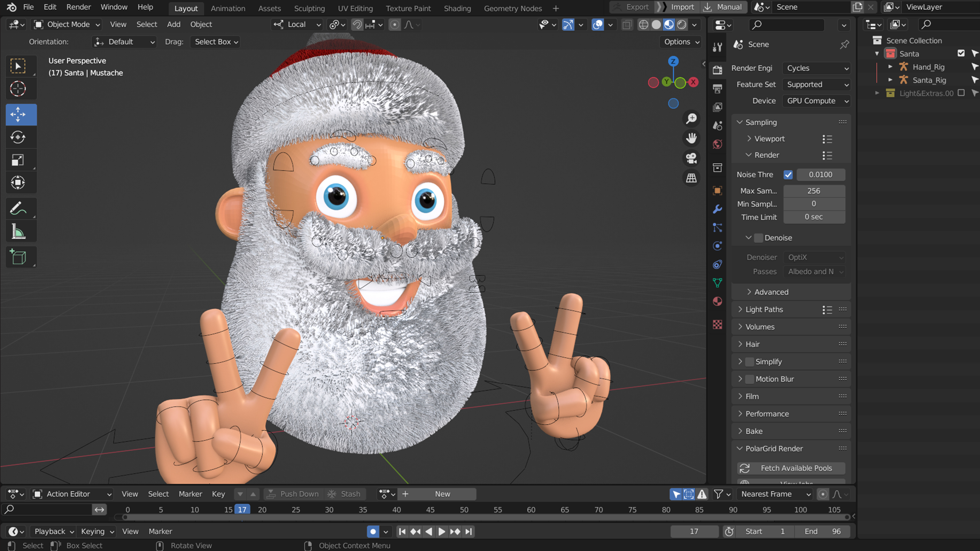The height and width of the screenshot is (551, 980).
Task: Select the Select Box tool
Action: coord(18,66)
